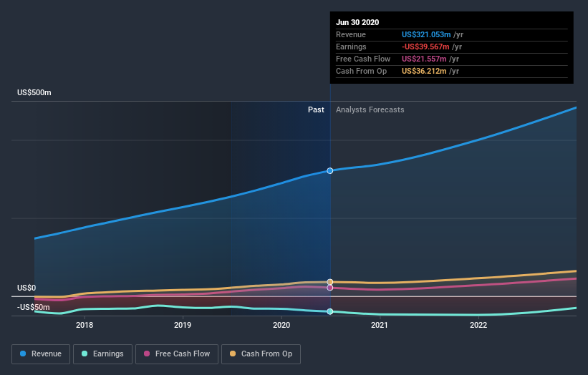Select the 2018 x-axis label
This screenshot has width=588, height=375.
click(x=85, y=325)
